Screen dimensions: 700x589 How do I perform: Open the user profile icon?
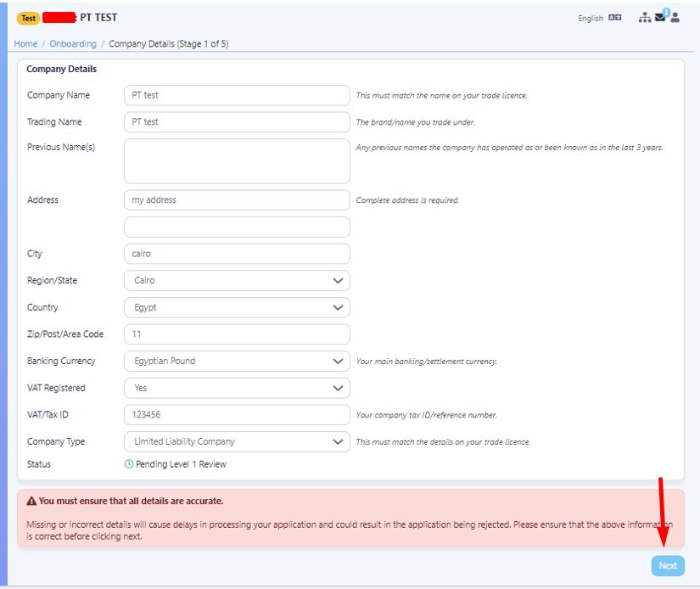coord(675,18)
